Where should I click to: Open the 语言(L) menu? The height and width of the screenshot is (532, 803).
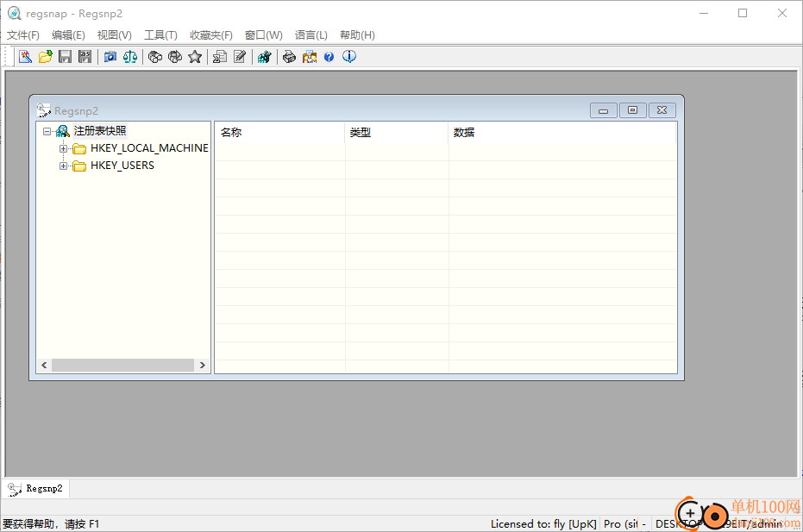pos(311,34)
